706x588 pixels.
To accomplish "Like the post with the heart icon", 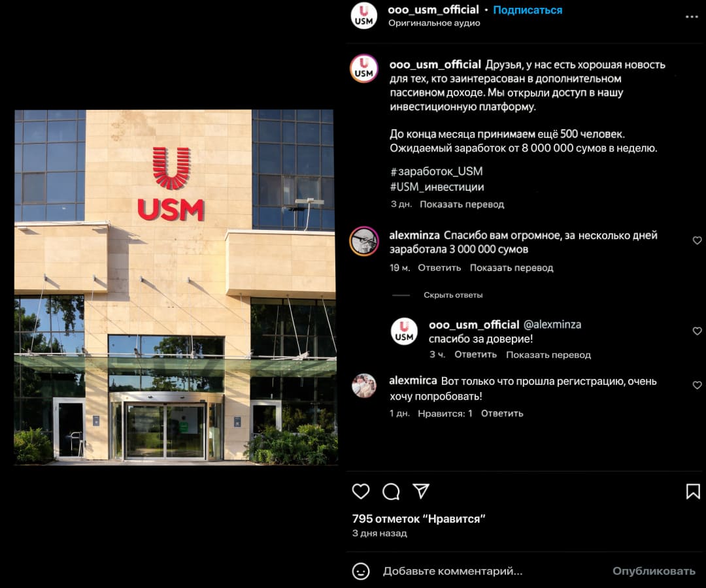I will coord(361,491).
